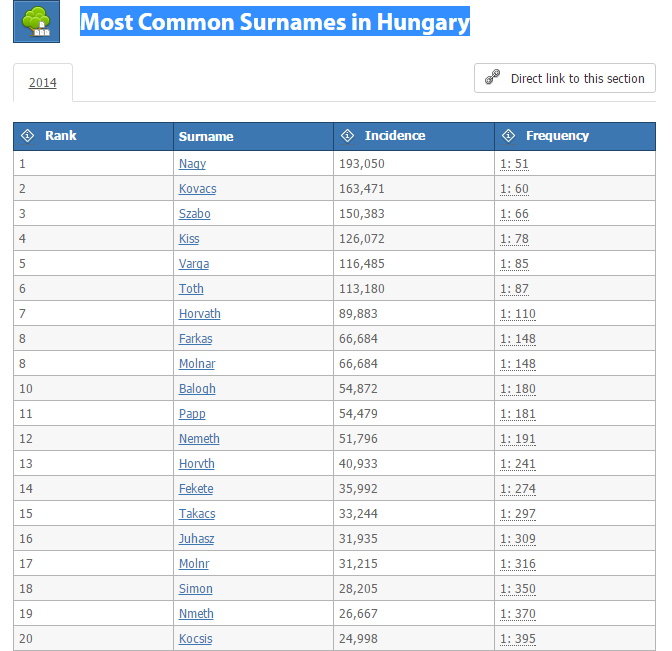The image size is (672, 651).
Task: Open the 2014 tab
Action: point(42,82)
